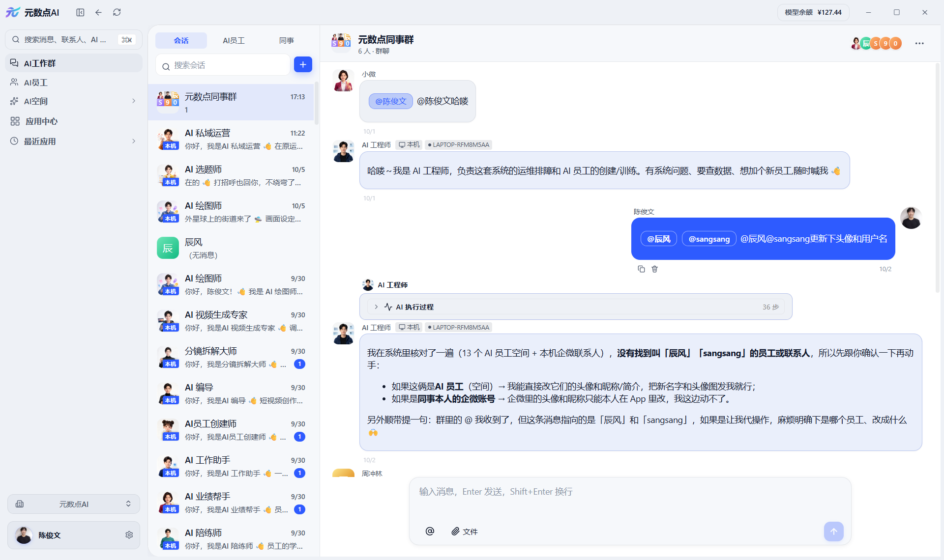Open the group member avatars list
Screen dimensions: 944x560
coord(876,43)
